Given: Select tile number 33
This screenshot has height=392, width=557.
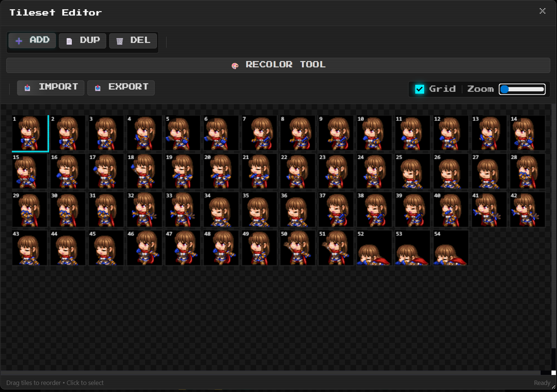Looking at the screenshot, I should point(183,210).
